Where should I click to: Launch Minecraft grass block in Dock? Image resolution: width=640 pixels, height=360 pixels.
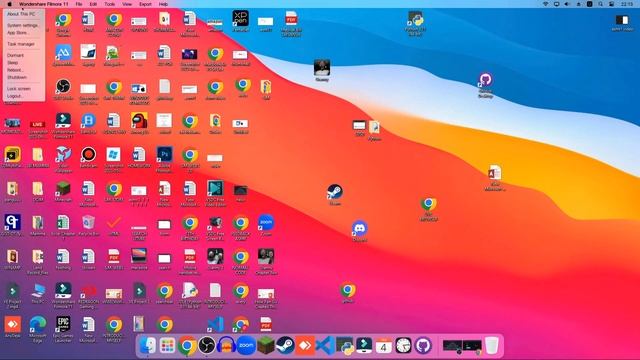(266, 346)
